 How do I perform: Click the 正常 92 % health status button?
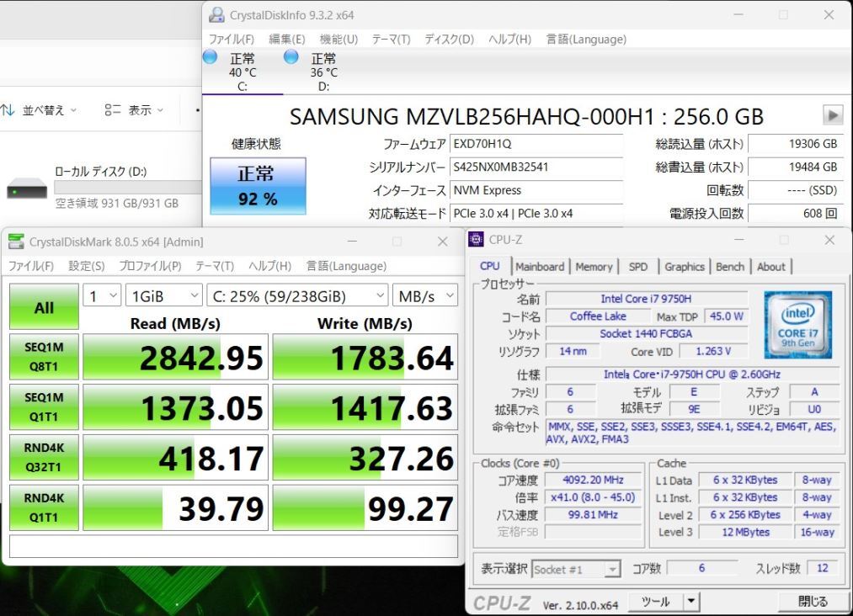(258, 186)
